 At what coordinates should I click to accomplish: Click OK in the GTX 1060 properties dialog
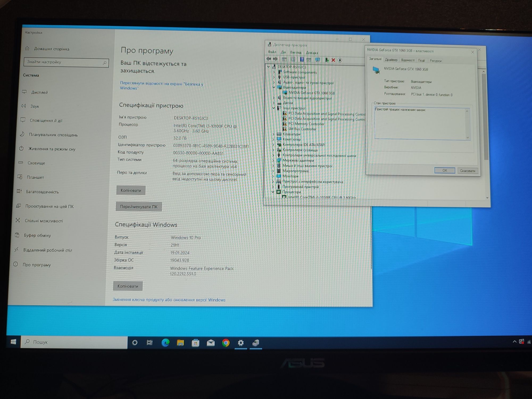444,170
